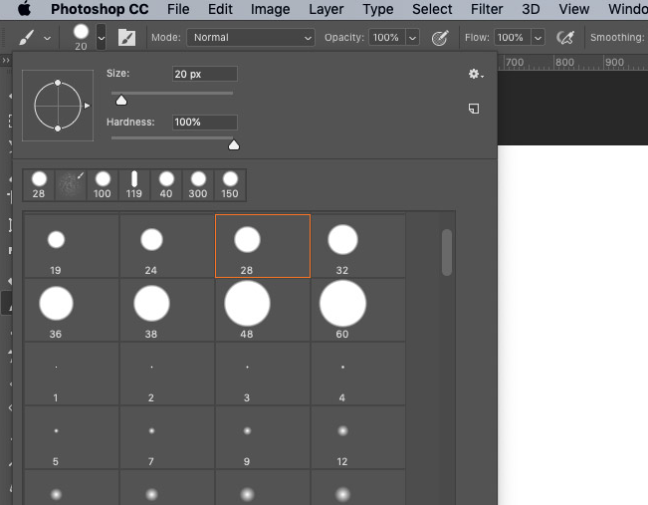Open the brush picker gear settings menu
648x505 pixels.
click(x=475, y=74)
